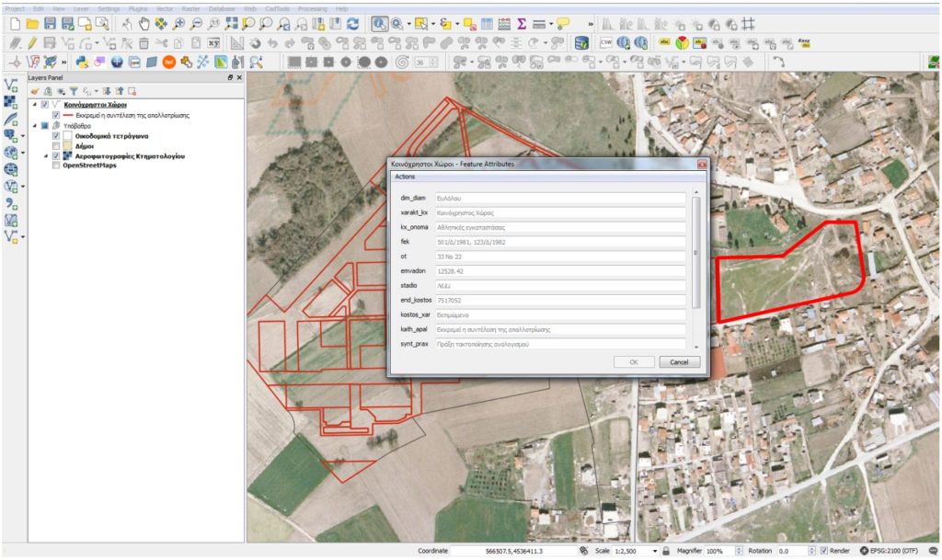This screenshot has width=942, height=560.
Task: Select the Pan Map hand tool
Action: 144,24
